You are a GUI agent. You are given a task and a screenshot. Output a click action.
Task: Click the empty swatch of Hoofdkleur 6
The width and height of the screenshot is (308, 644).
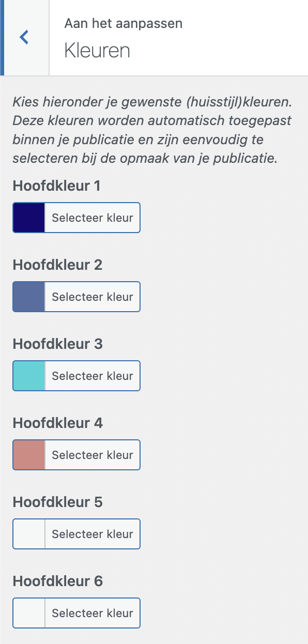coord(29,613)
